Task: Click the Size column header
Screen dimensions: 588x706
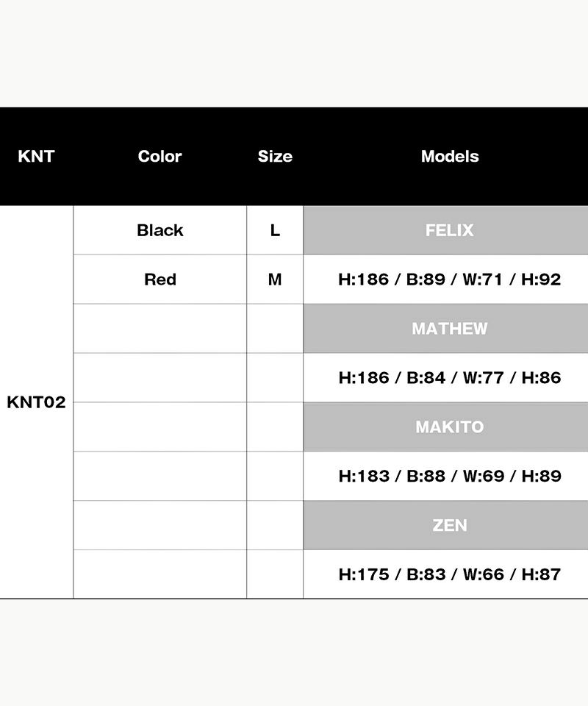Action: (275, 157)
